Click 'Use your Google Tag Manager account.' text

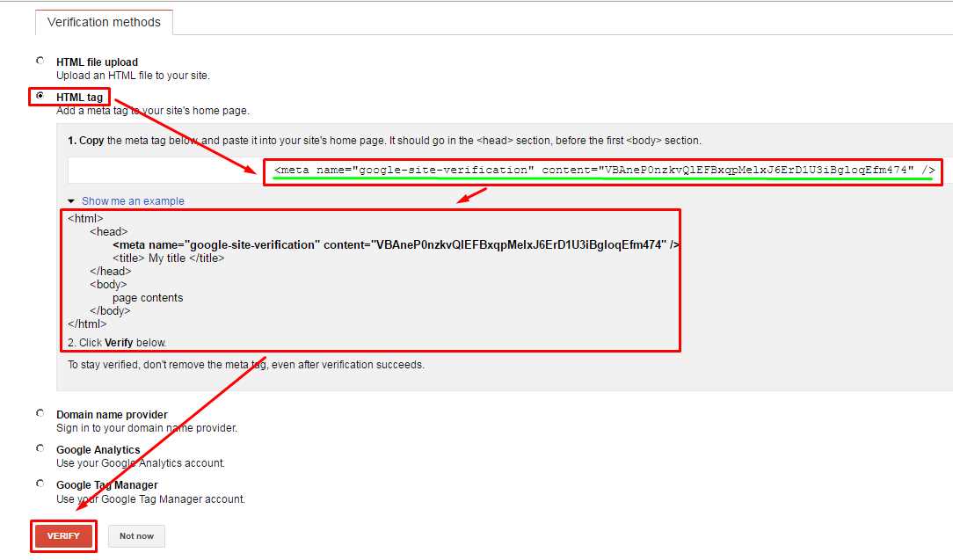tap(150, 499)
